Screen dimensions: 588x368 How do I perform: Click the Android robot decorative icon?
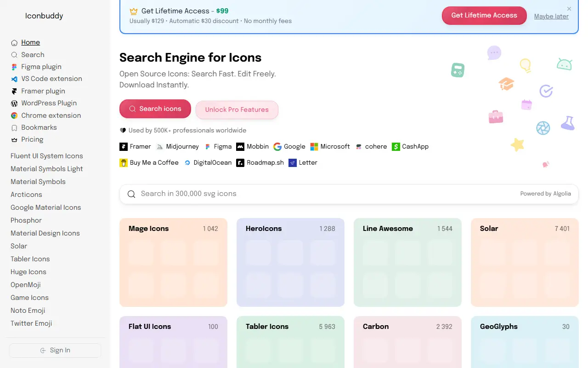pyautogui.click(x=564, y=64)
